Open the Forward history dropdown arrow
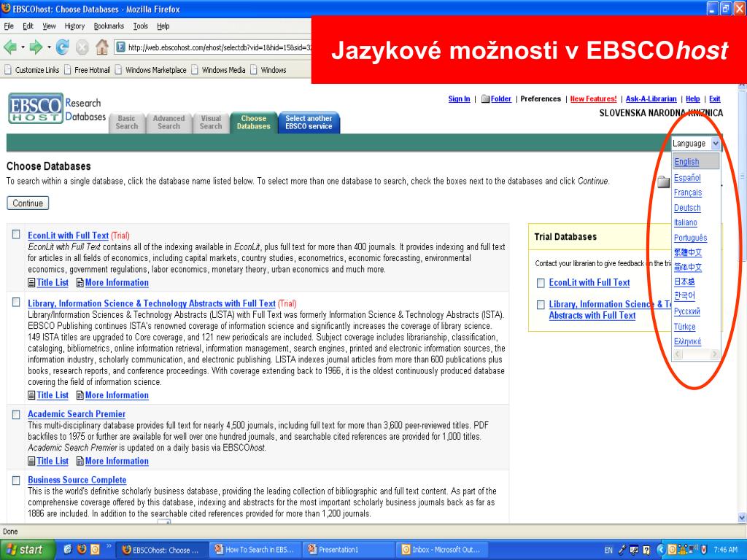Image resolution: width=747 pixels, height=560 pixels. coord(49,47)
